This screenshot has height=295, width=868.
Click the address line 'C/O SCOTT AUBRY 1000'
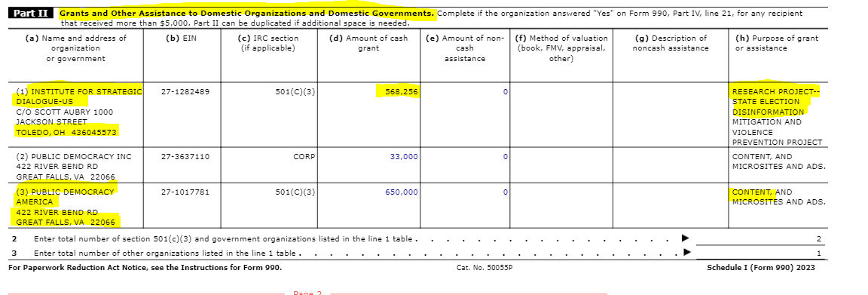point(64,112)
